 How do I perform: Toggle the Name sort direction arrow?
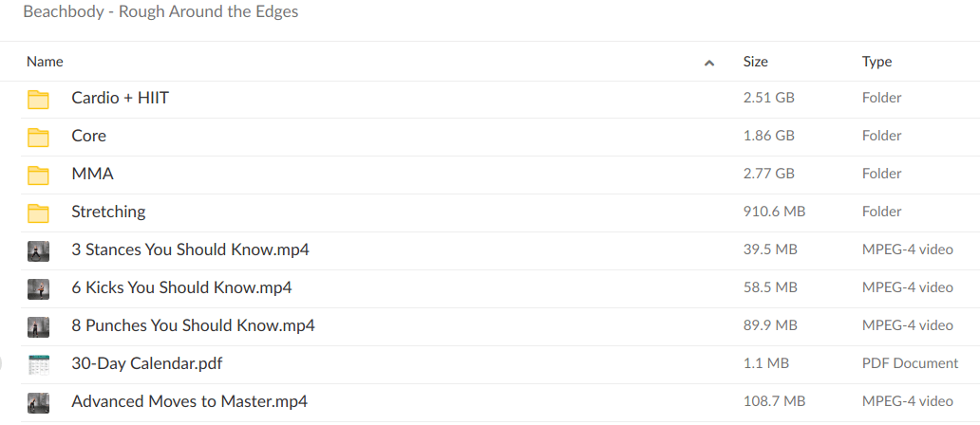[x=708, y=63]
